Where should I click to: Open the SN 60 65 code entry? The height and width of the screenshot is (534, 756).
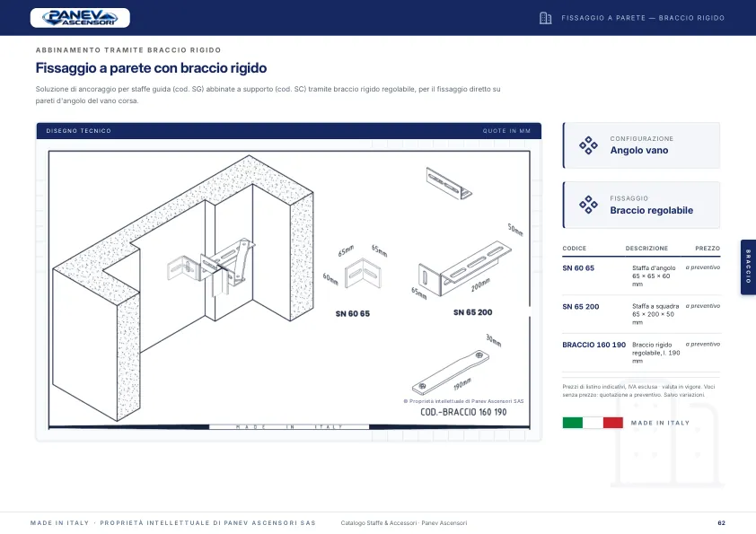pyautogui.click(x=578, y=268)
